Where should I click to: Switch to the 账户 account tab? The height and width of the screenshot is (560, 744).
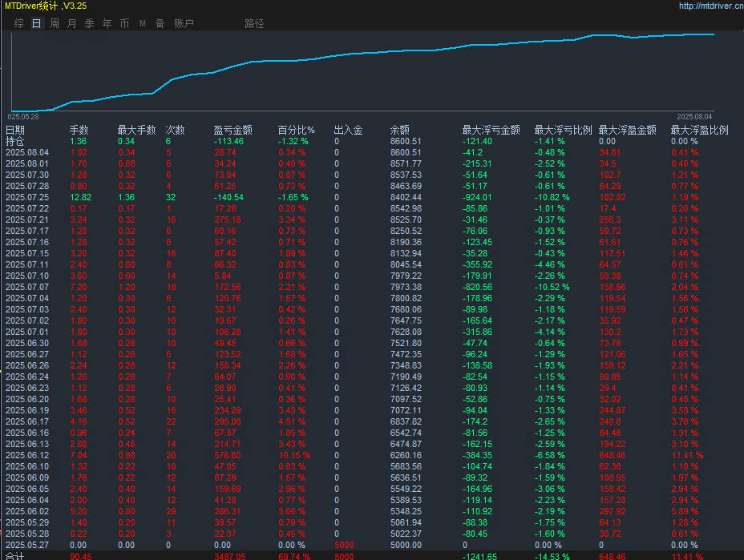tap(184, 23)
